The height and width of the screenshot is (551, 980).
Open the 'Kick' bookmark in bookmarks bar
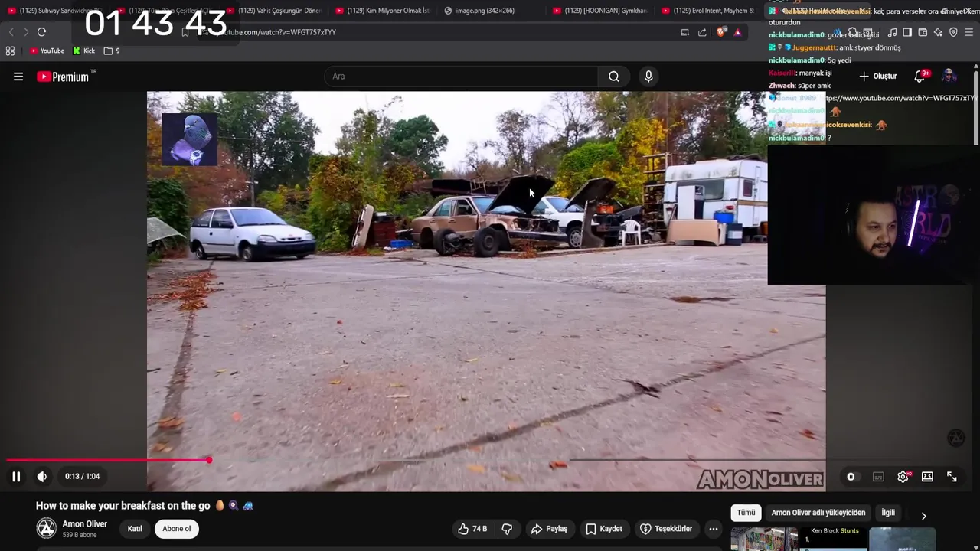(84, 51)
